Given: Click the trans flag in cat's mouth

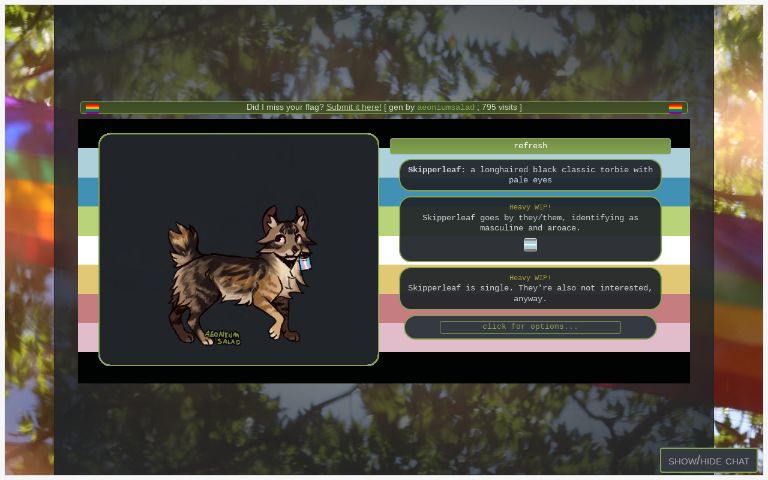Looking at the screenshot, I should click(x=304, y=264).
